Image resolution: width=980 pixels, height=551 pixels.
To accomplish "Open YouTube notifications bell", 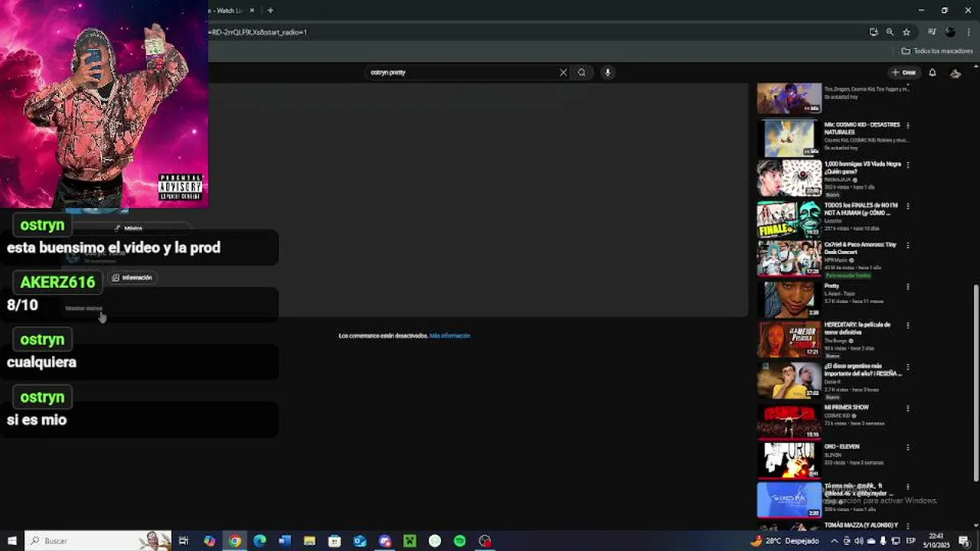I will click(933, 73).
